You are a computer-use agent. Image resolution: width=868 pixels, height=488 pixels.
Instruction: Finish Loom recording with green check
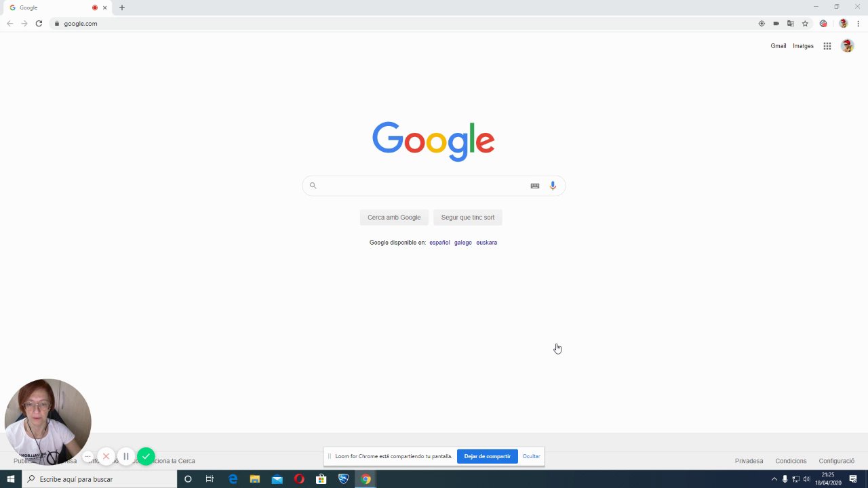[x=146, y=456]
